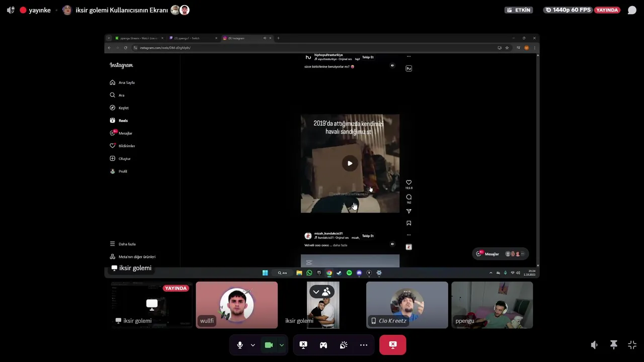Open WhatsApp from the shared taskbar

309,273
